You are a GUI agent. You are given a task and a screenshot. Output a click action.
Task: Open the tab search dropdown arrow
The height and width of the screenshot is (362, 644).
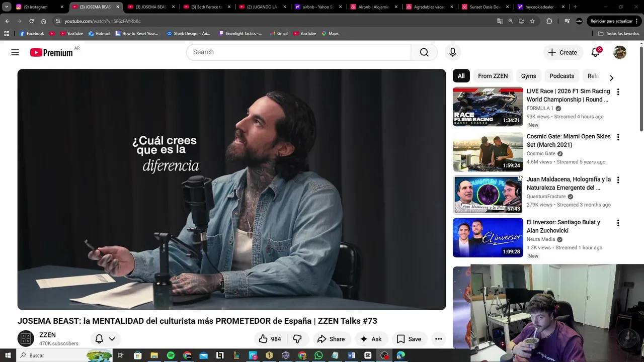click(7, 7)
